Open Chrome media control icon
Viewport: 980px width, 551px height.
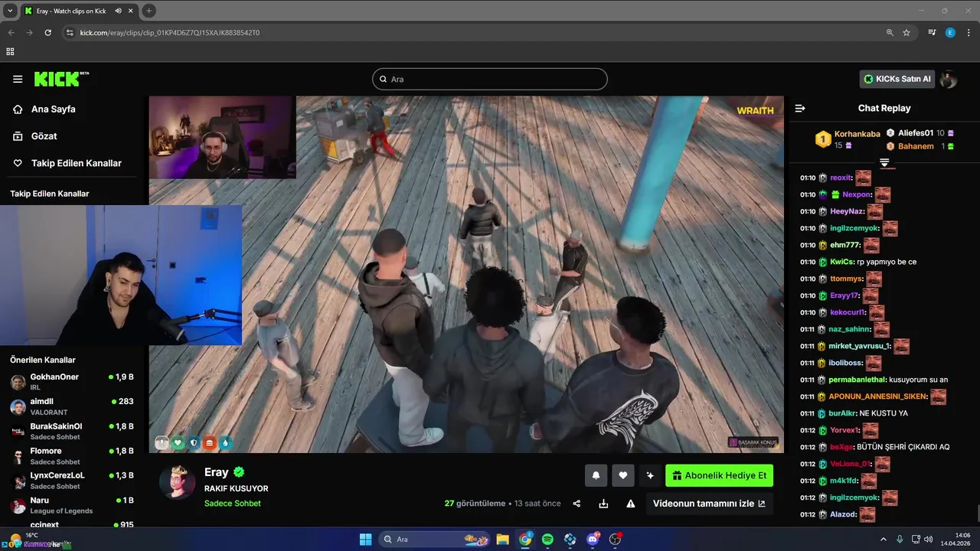(932, 33)
